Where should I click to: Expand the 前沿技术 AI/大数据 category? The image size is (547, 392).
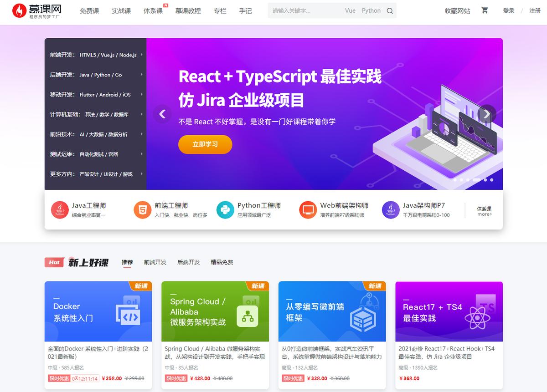point(95,134)
